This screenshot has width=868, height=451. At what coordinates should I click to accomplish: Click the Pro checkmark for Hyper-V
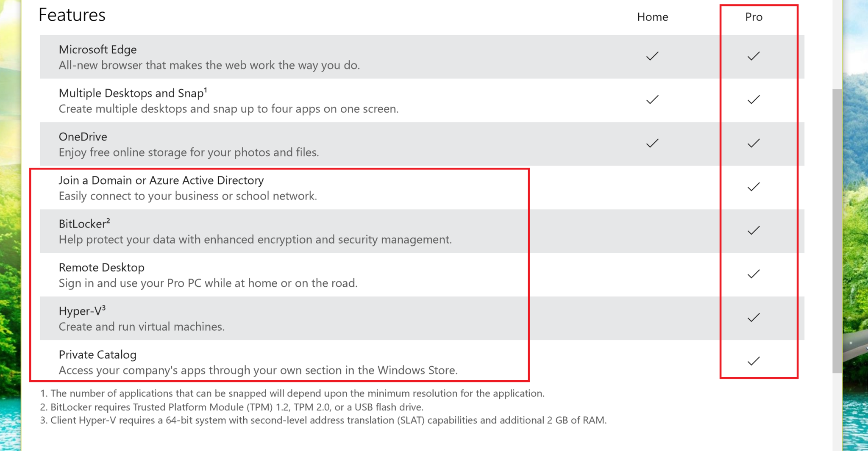tap(754, 318)
